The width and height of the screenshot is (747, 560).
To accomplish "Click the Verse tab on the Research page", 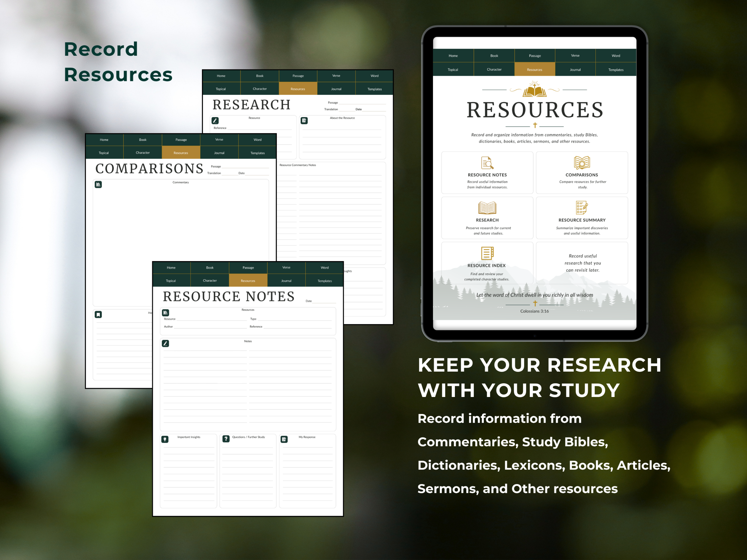I will 336,76.
